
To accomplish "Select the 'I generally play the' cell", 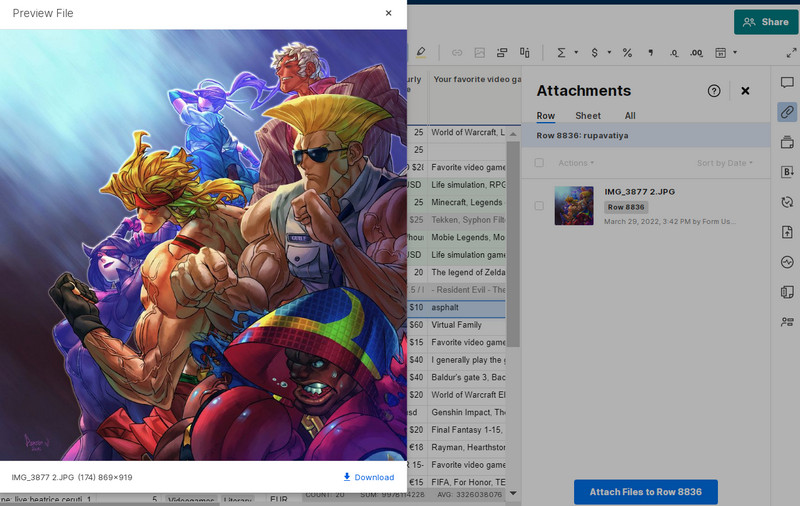I will 467,360.
